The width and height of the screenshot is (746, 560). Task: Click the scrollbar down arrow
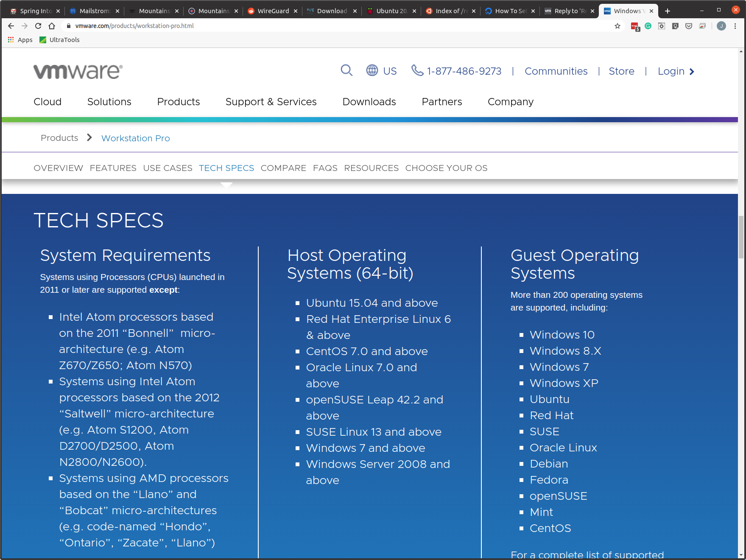tap(741, 555)
